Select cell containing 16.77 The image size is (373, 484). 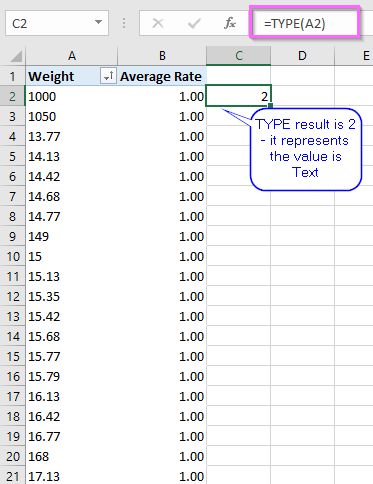pos(72,436)
